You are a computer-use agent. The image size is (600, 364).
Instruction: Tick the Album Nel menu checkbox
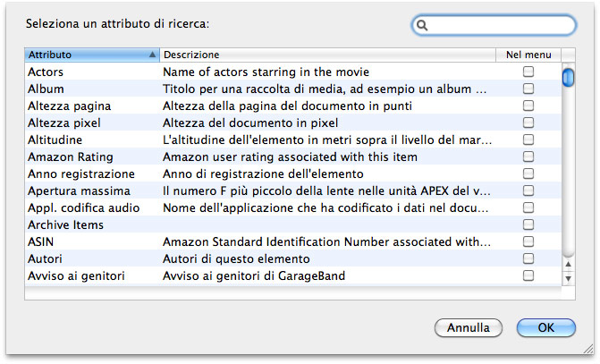tap(528, 89)
